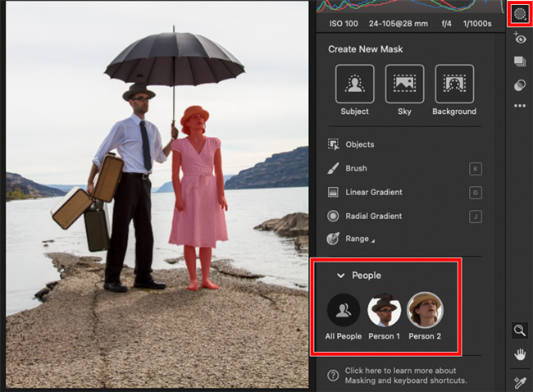The image size is (533, 392).
Task: Select the Person 2 thumbnail
Action: point(425,309)
